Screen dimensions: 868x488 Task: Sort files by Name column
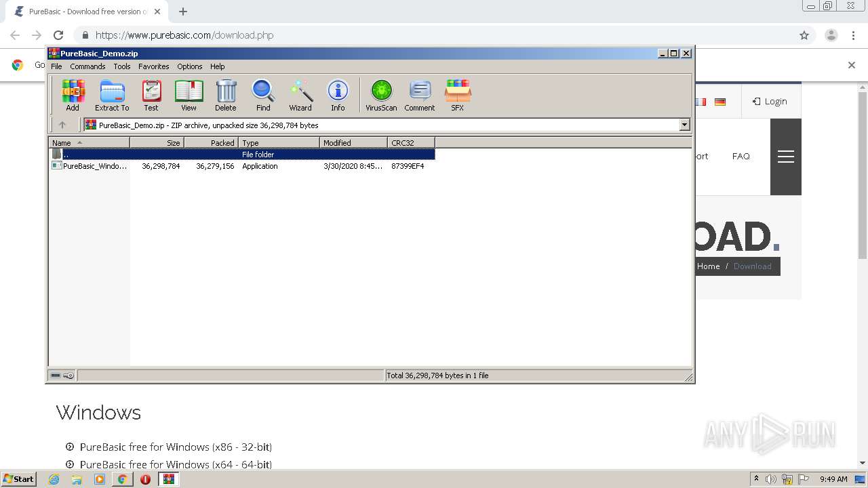click(x=89, y=142)
